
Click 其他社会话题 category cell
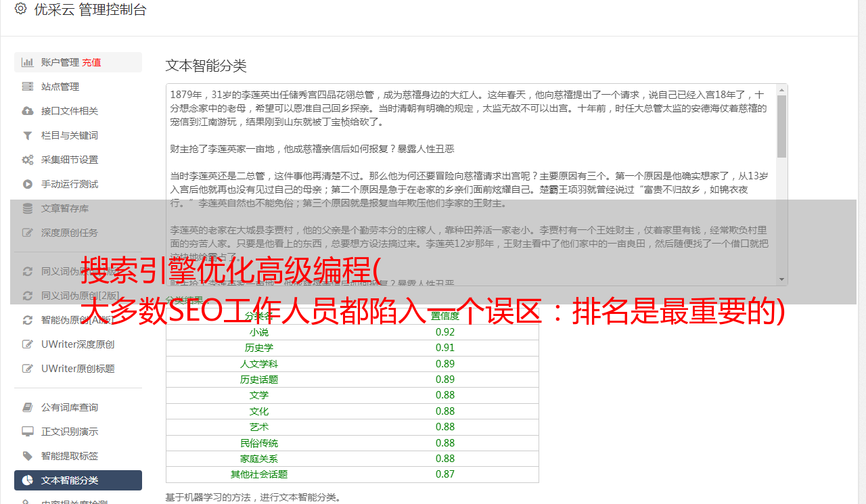click(259, 474)
